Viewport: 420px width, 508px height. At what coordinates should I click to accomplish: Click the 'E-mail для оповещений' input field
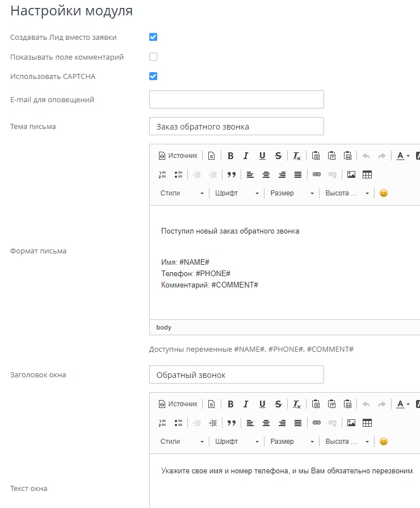tap(236, 99)
